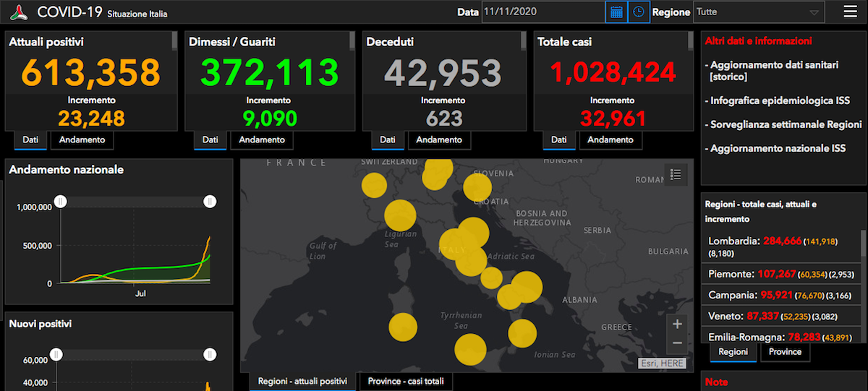Open the hamburger menu icon
Viewport: 868px width, 391px height.
point(850,11)
